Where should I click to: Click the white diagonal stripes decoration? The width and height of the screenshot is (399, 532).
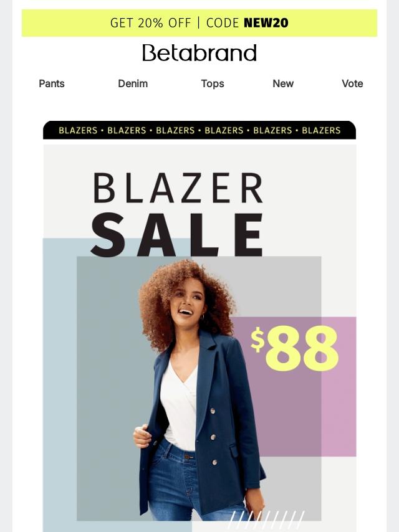click(267, 520)
